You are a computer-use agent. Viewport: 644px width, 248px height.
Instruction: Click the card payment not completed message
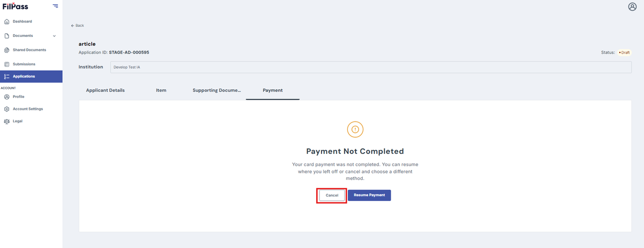point(355,170)
